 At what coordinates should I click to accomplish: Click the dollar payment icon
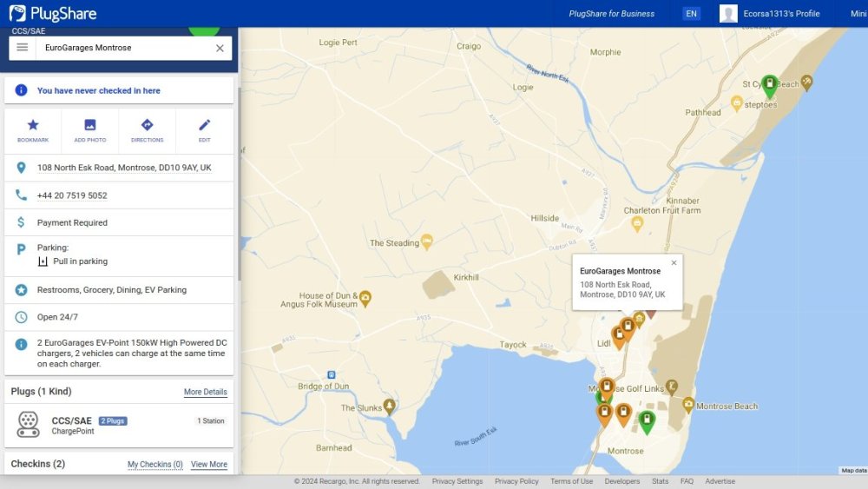pyautogui.click(x=21, y=222)
